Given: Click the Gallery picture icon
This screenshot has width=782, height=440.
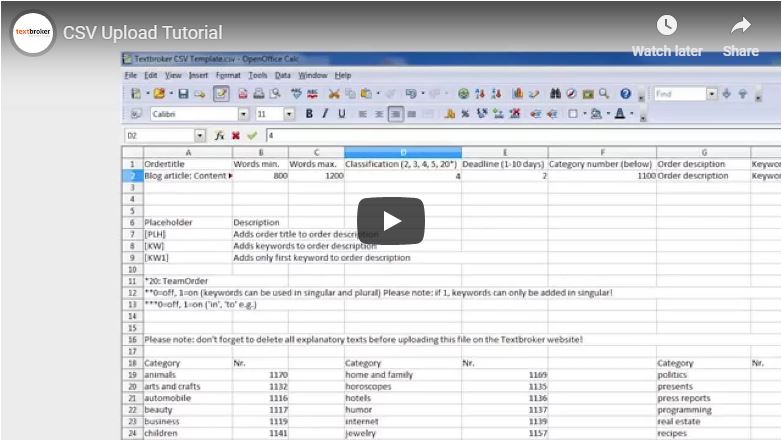Looking at the screenshot, I should point(588,93).
